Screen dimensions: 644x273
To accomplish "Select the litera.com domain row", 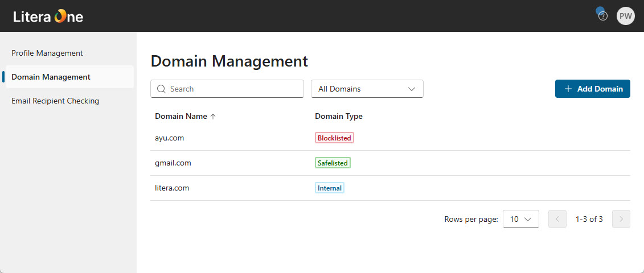I will click(x=390, y=188).
